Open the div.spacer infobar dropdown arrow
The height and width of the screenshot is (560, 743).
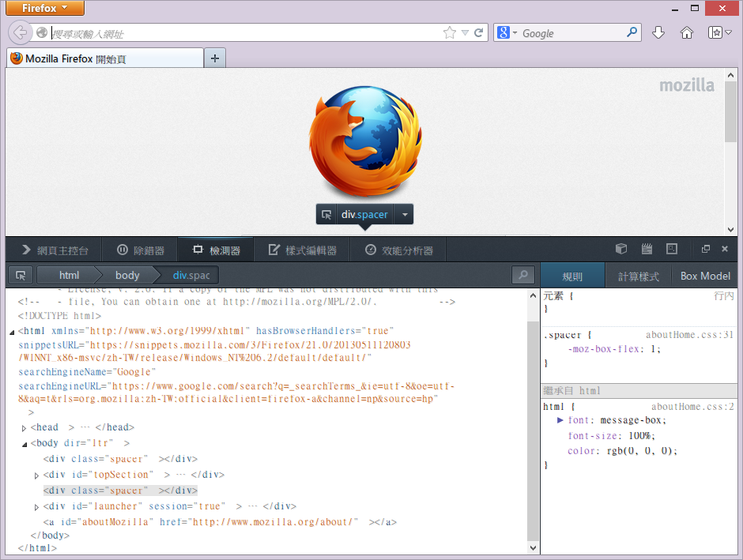click(404, 215)
